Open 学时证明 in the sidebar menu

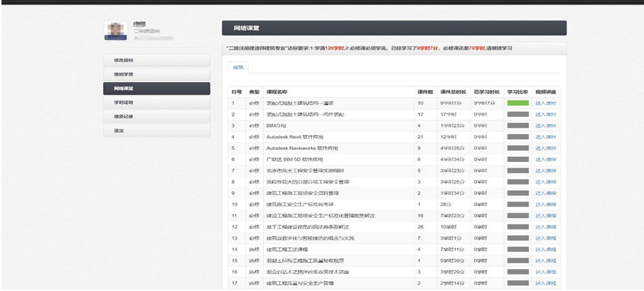[x=157, y=103]
